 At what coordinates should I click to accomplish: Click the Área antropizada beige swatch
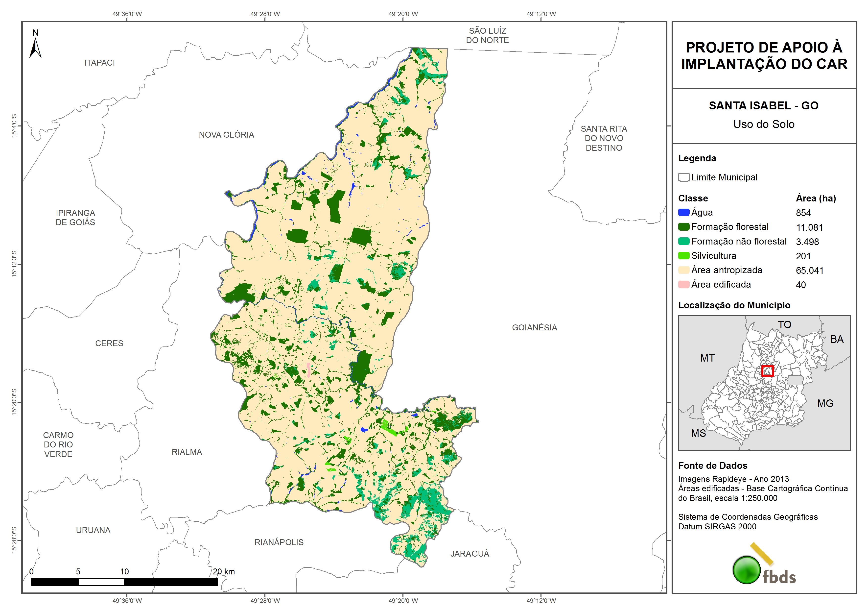click(x=683, y=270)
